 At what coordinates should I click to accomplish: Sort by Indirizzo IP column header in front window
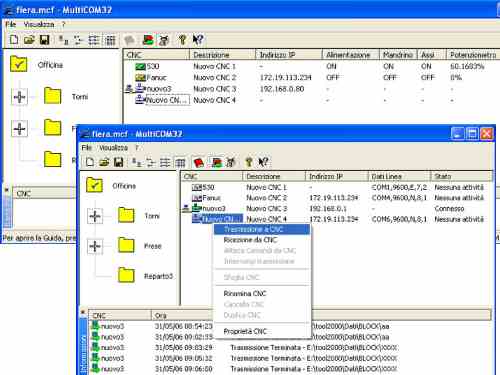(x=337, y=176)
